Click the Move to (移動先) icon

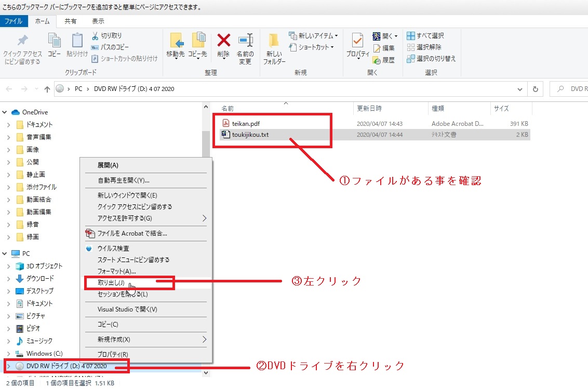pos(176,41)
